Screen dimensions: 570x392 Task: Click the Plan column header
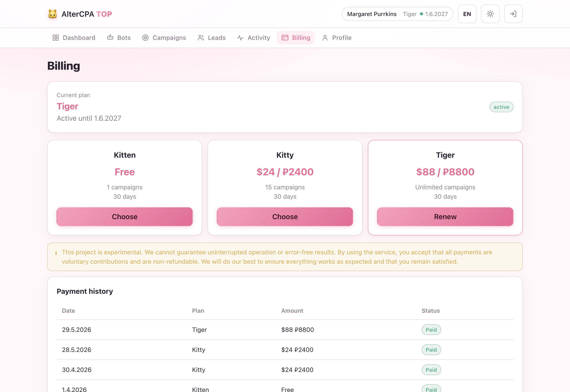(198, 311)
